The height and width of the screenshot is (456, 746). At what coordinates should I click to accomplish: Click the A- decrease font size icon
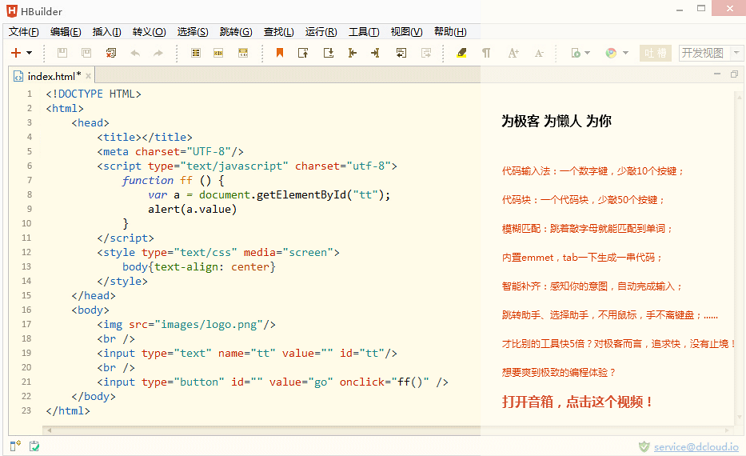(539, 53)
